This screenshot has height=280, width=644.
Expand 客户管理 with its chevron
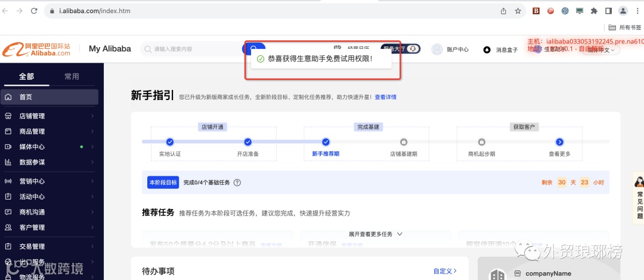coord(92,228)
